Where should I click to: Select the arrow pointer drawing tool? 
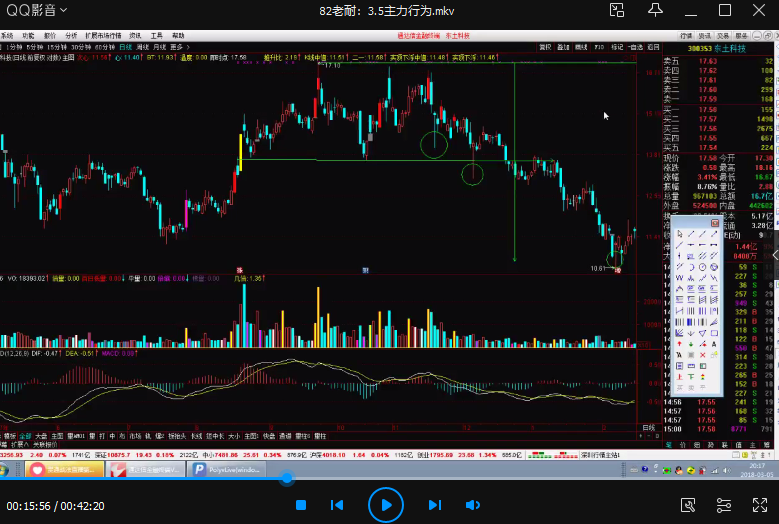click(x=681, y=234)
